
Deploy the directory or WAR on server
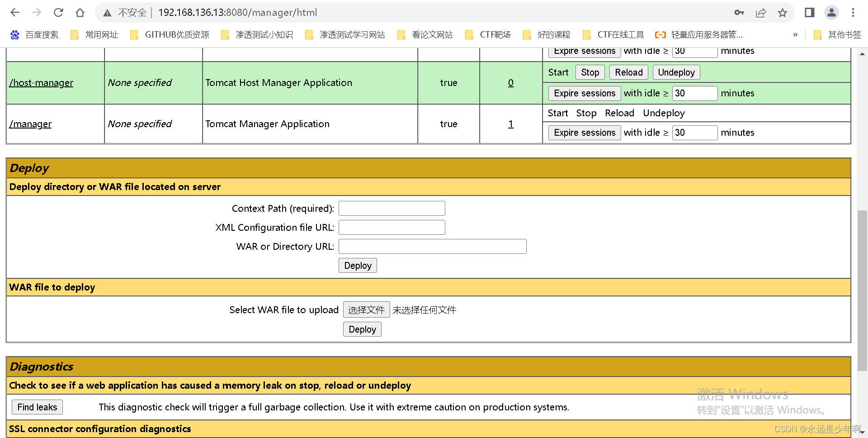click(x=358, y=266)
